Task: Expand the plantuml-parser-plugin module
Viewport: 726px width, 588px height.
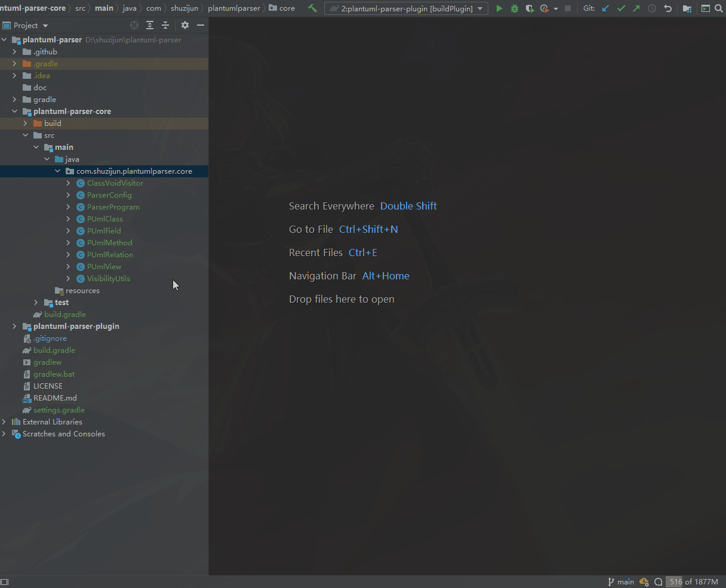Action: (14, 326)
